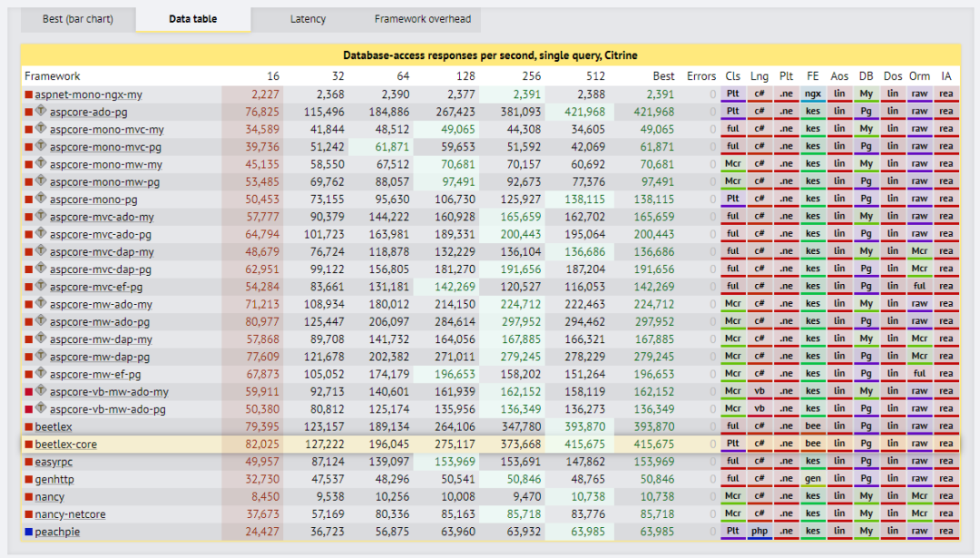The width and height of the screenshot is (980, 558).
Task: Click the value 297,952 in the 256 column
Action: (521, 322)
